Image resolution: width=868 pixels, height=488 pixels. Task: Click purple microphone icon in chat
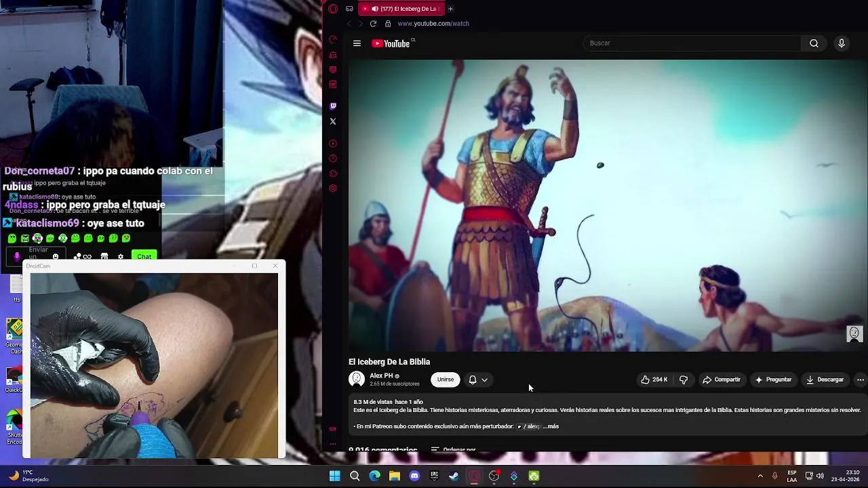[17, 257]
